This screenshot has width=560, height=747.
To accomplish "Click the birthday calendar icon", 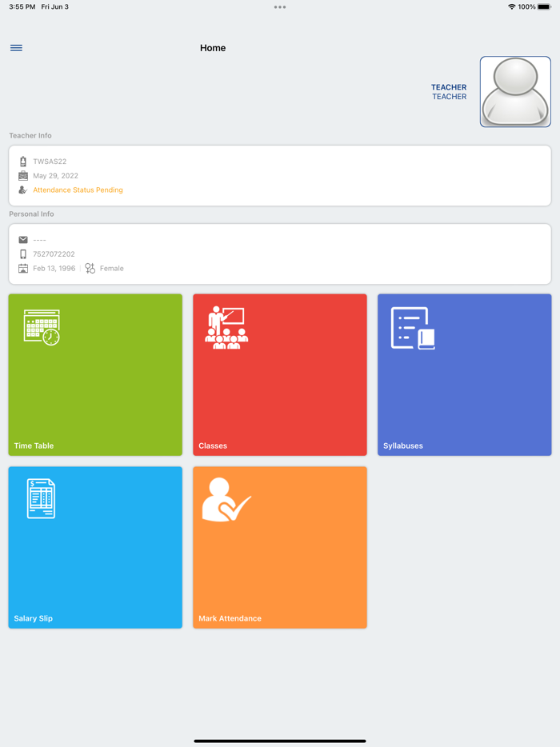I will (x=23, y=268).
